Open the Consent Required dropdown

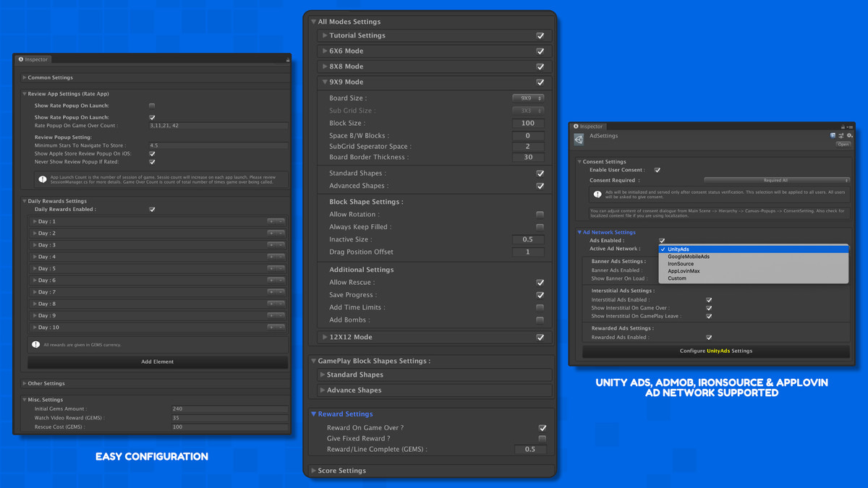coord(776,181)
